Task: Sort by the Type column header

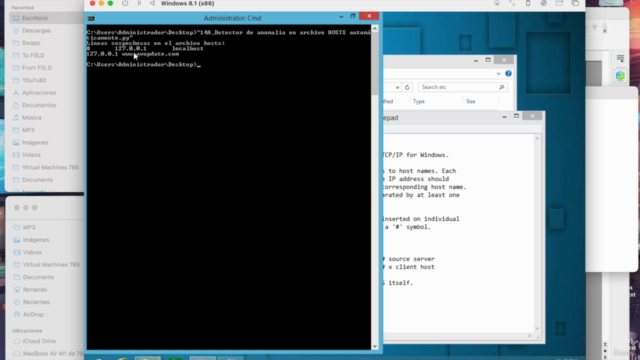Action: click(x=419, y=101)
